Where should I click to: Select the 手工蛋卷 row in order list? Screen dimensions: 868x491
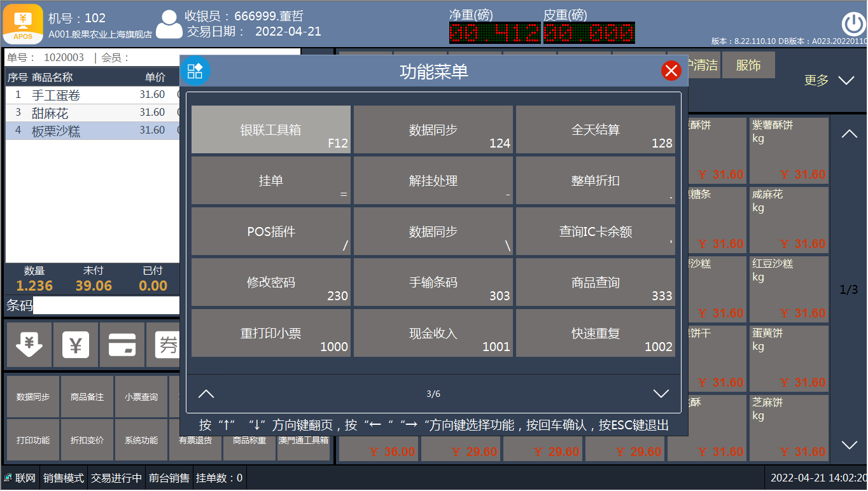pos(93,95)
